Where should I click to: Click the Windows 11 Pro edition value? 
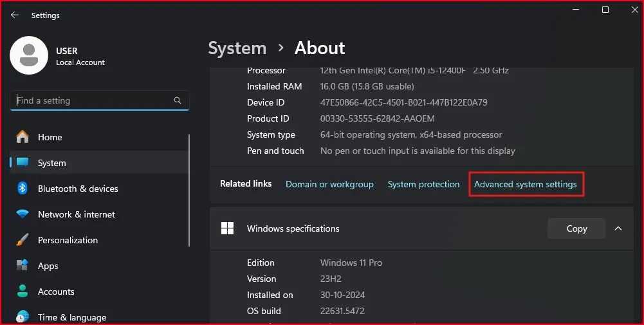click(x=351, y=263)
